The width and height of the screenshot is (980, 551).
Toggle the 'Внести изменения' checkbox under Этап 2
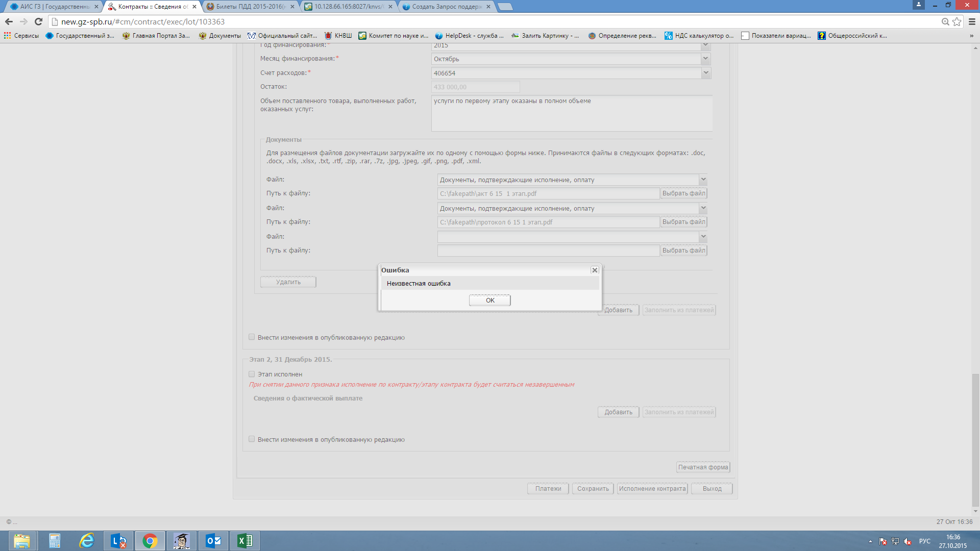click(252, 439)
